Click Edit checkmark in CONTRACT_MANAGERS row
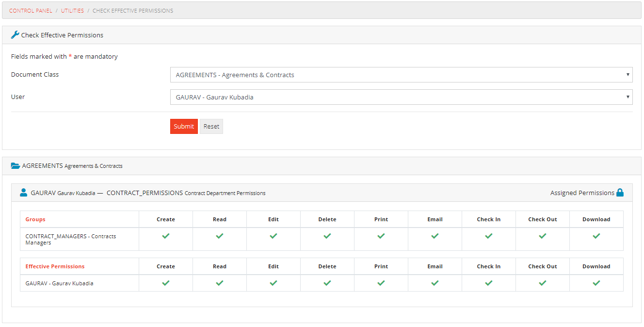The image size is (644, 327). pyautogui.click(x=274, y=236)
